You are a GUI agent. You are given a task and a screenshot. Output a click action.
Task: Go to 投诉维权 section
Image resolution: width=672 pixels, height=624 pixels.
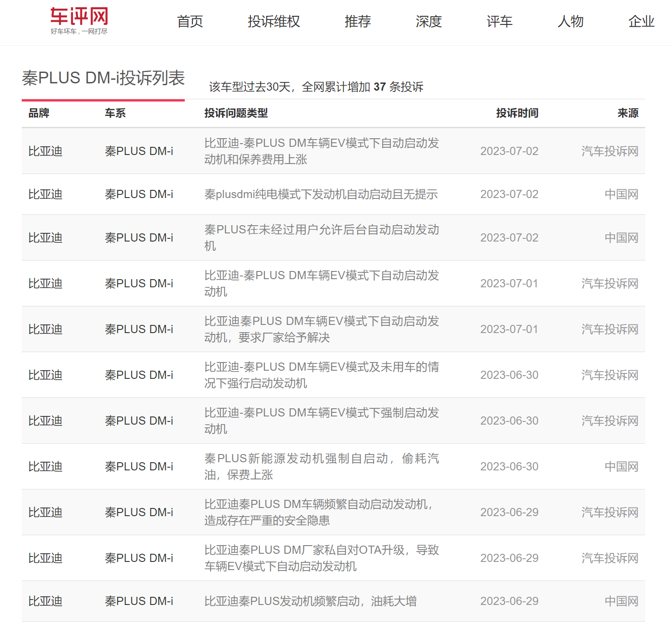[x=274, y=21]
